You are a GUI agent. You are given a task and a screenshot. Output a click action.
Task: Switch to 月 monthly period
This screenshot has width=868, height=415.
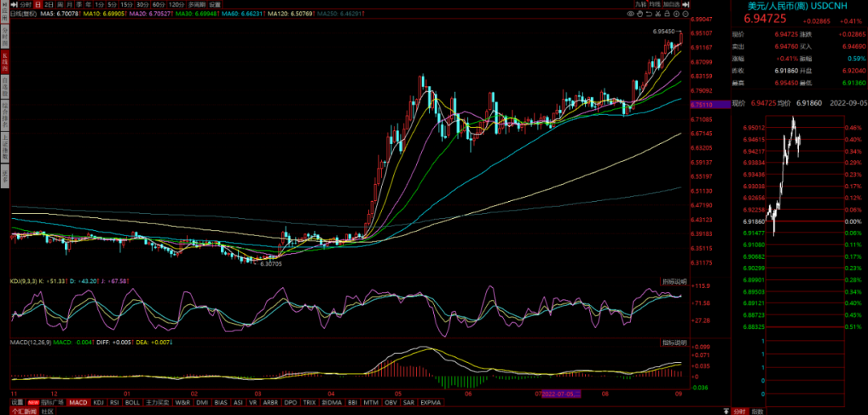(70, 5)
